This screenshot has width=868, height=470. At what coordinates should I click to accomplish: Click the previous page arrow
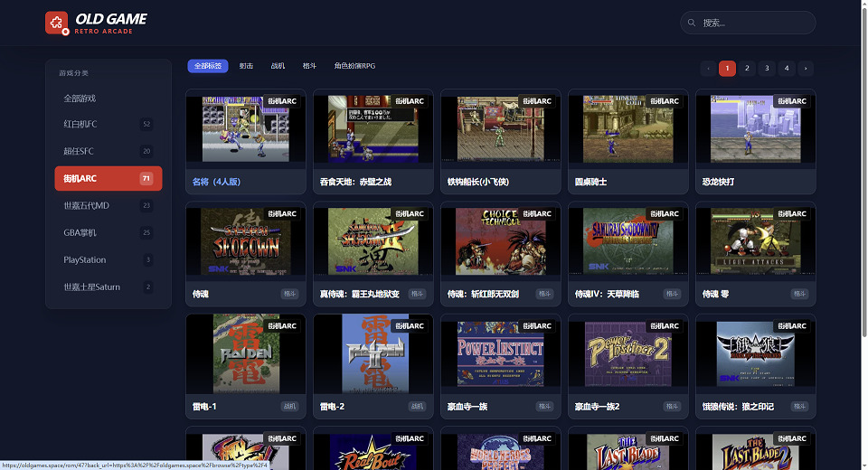pyautogui.click(x=708, y=69)
